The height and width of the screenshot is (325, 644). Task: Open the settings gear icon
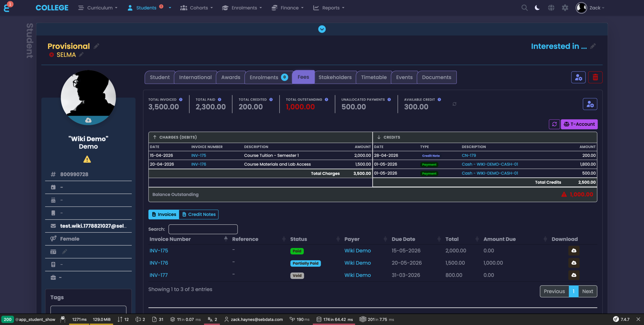tap(565, 8)
